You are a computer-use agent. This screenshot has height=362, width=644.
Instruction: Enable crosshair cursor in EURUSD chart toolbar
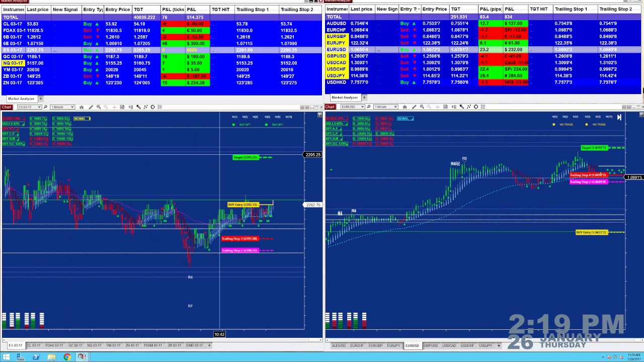pos(437,107)
